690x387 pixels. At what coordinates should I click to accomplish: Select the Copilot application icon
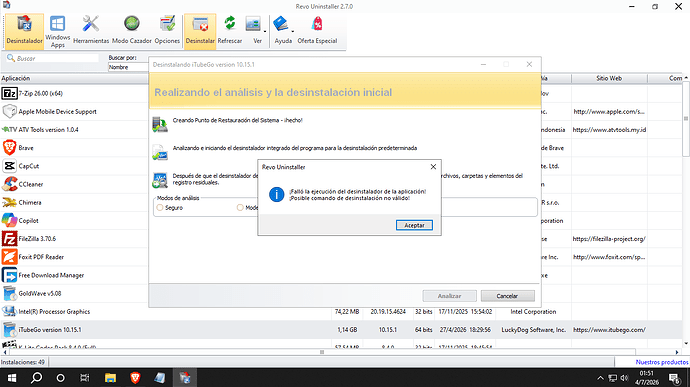tap(9, 220)
